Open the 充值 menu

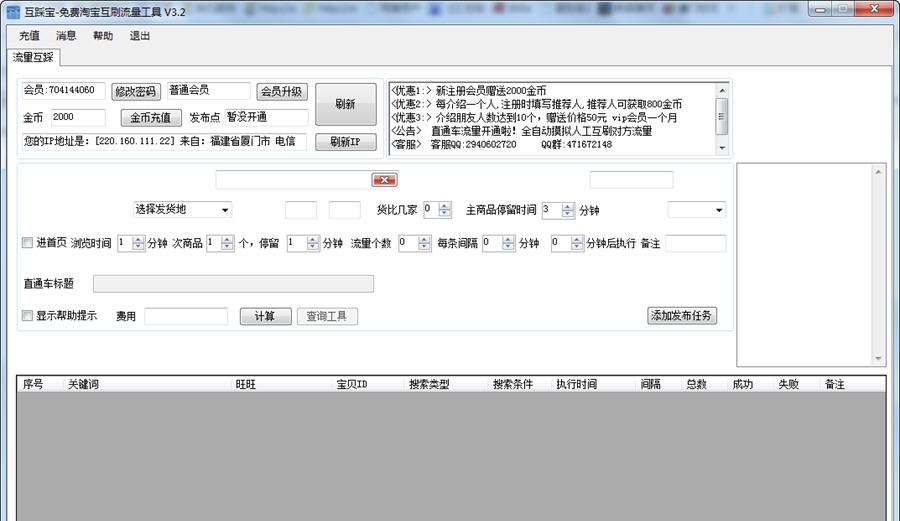pos(29,36)
